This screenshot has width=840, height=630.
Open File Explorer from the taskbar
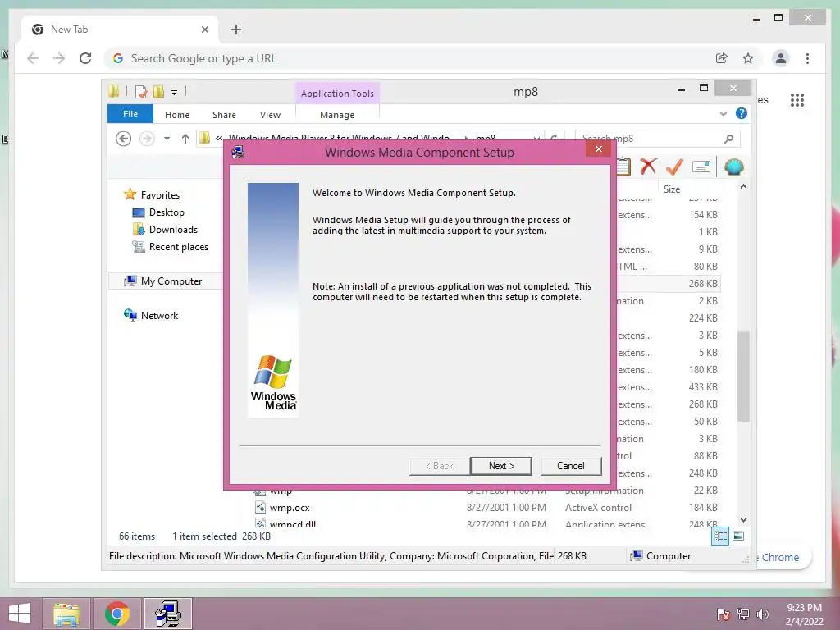pyautogui.click(x=66, y=614)
